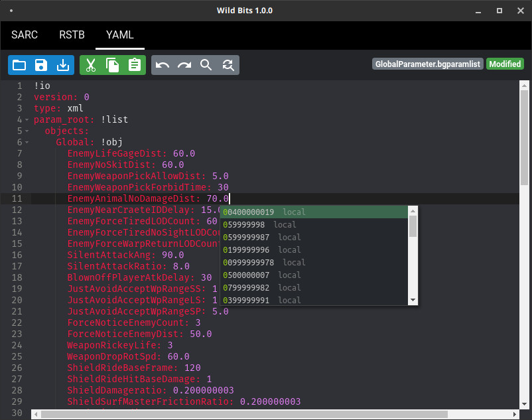The height and width of the screenshot is (420, 532).
Task: Click the Save As download icon
Action: tap(62, 64)
